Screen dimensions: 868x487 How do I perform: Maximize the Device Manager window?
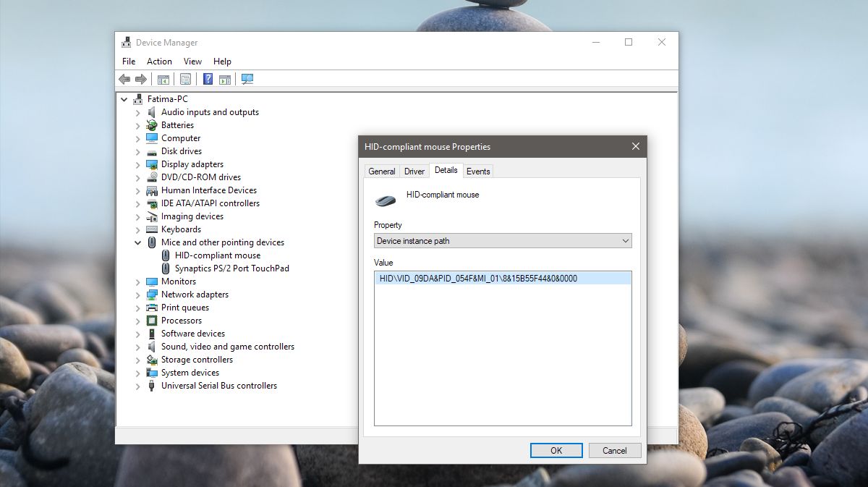tap(629, 42)
